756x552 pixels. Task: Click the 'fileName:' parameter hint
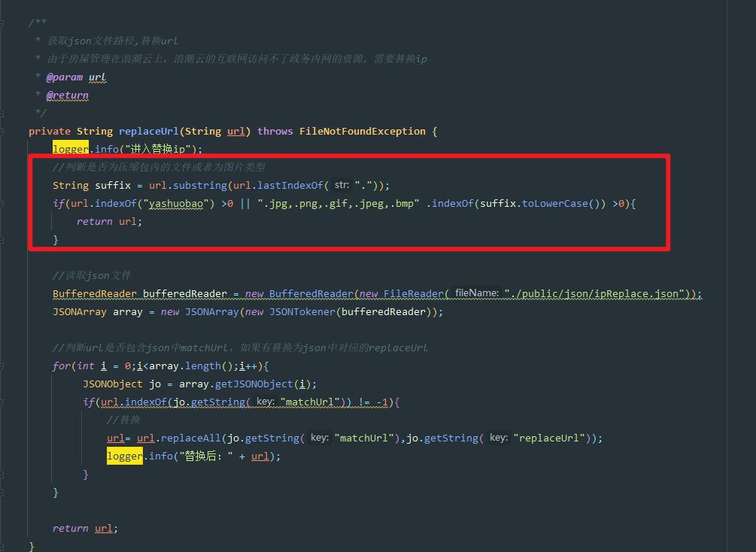point(476,293)
